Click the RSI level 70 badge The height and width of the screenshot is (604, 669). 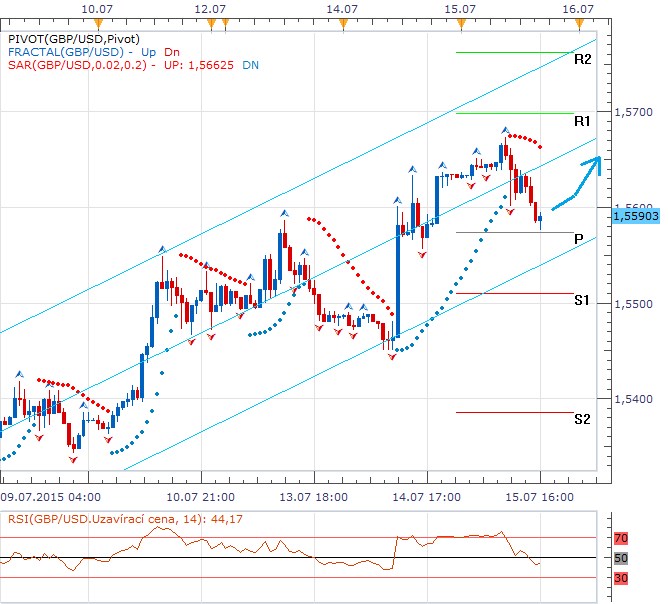pos(619,538)
